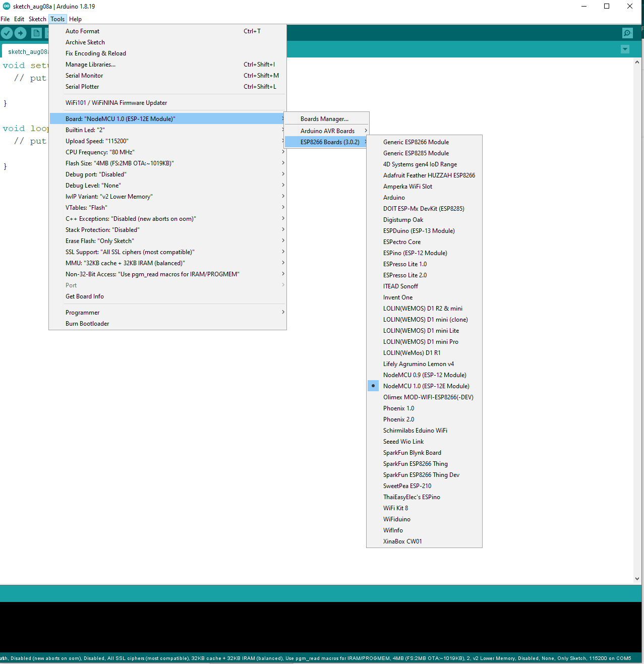Select Seeed Wio Link board
The width and height of the screenshot is (644, 664).
tap(424, 442)
